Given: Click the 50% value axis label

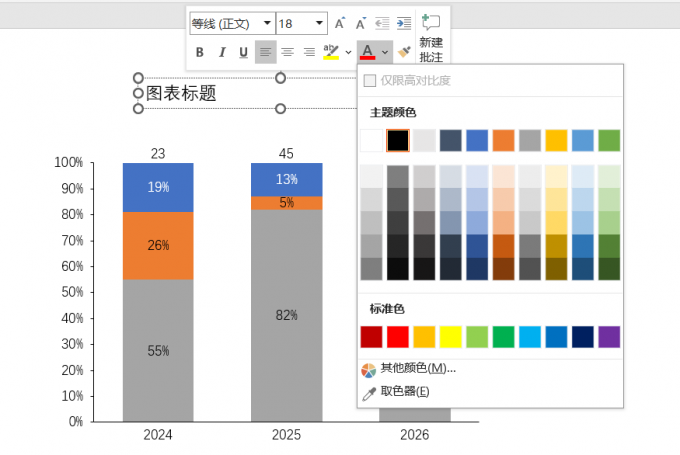Looking at the screenshot, I should (72, 292).
